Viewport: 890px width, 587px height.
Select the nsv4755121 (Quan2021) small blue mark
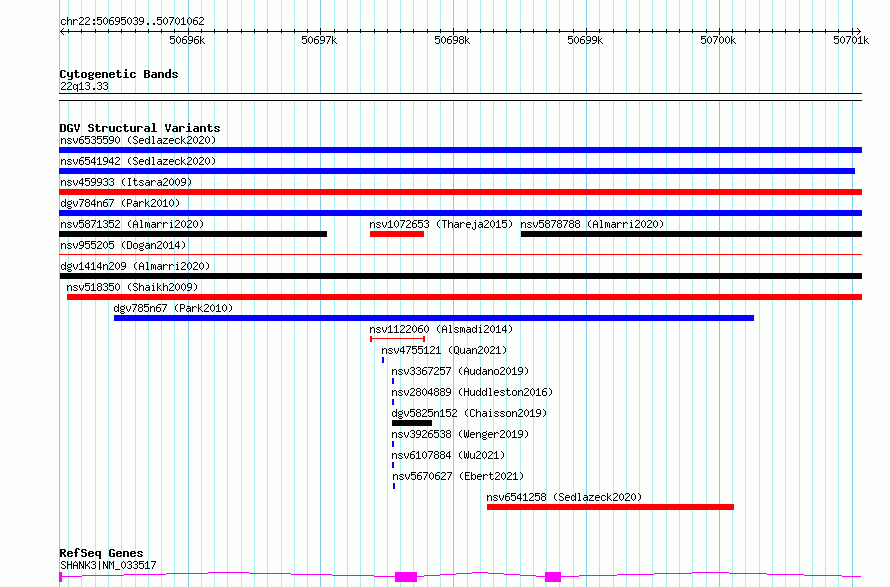[x=383, y=360]
